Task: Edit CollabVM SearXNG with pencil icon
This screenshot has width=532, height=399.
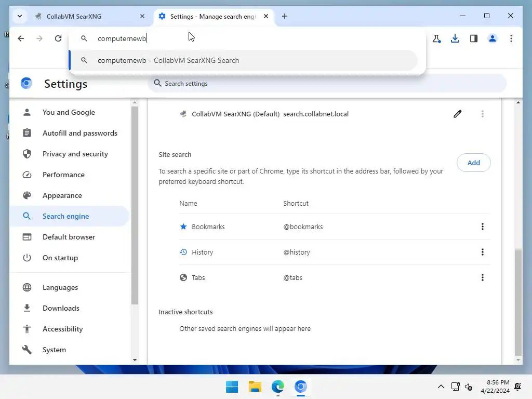Action: (x=457, y=114)
